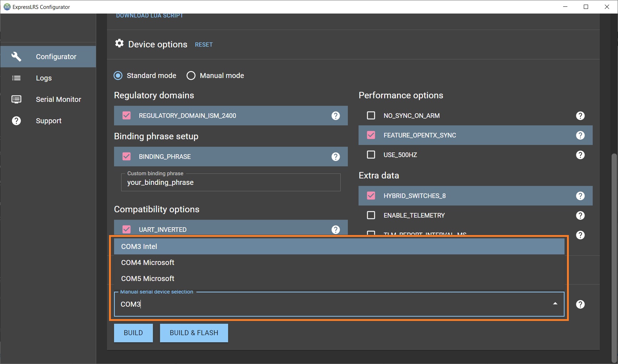Show help for TLM_REPORT_INTERVAL_MS option
This screenshot has height=364, width=618.
click(581, 235)
